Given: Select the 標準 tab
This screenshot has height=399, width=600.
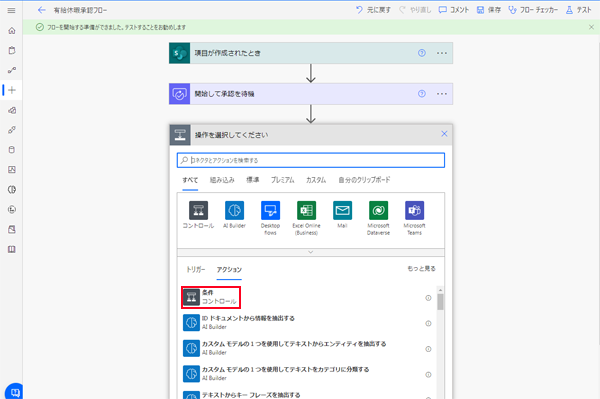Looking at the screenshot, I should [x=253, y=180].
